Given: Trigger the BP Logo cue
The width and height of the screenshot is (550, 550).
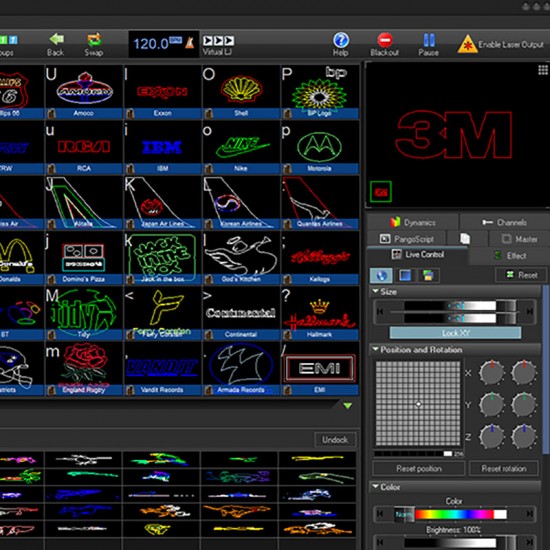Looking at the screenshot, I should click(x=320, y=92).
